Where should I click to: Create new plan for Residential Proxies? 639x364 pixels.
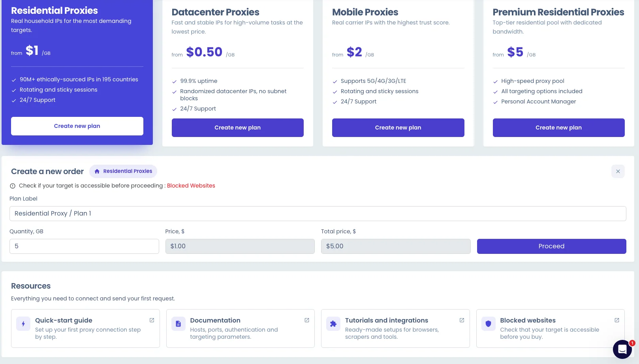77,126
